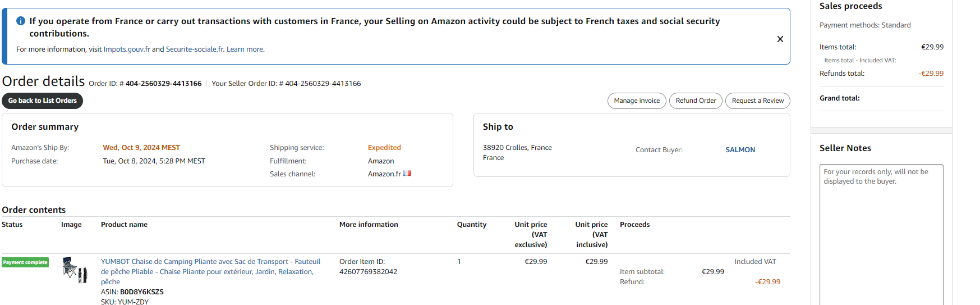The height and width of the screenshot is (305, 980).
Task: Click the French flag icon beside Amazon.fr
Action: tap(407, 174)
